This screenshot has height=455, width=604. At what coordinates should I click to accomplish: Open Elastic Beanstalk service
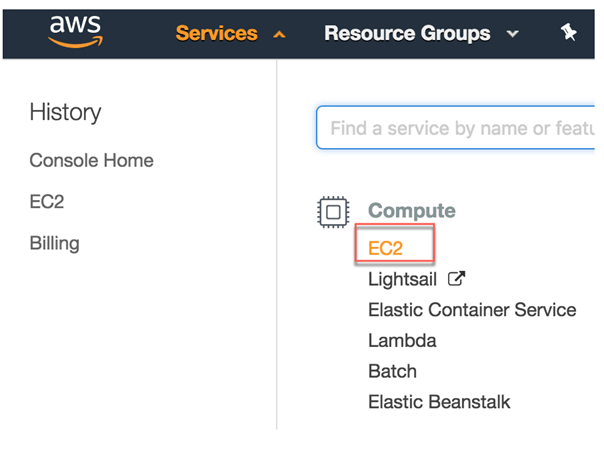(x=439, y=402)
